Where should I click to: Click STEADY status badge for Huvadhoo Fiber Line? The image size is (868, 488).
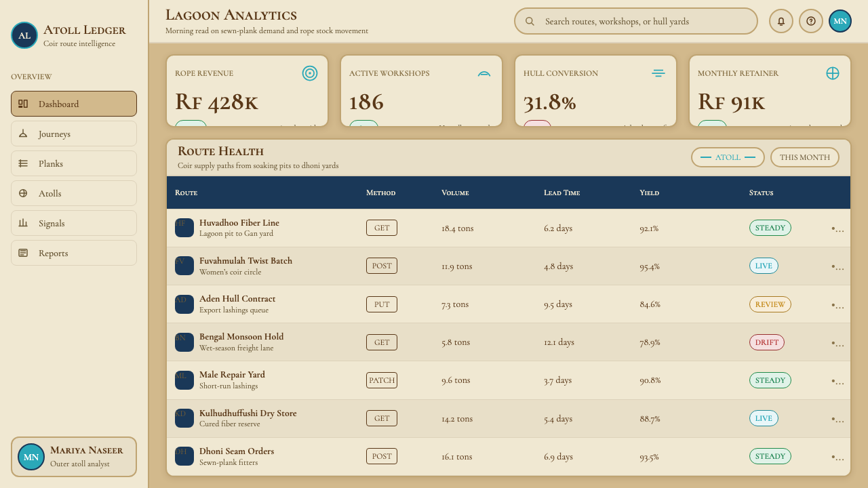point(770,228)
